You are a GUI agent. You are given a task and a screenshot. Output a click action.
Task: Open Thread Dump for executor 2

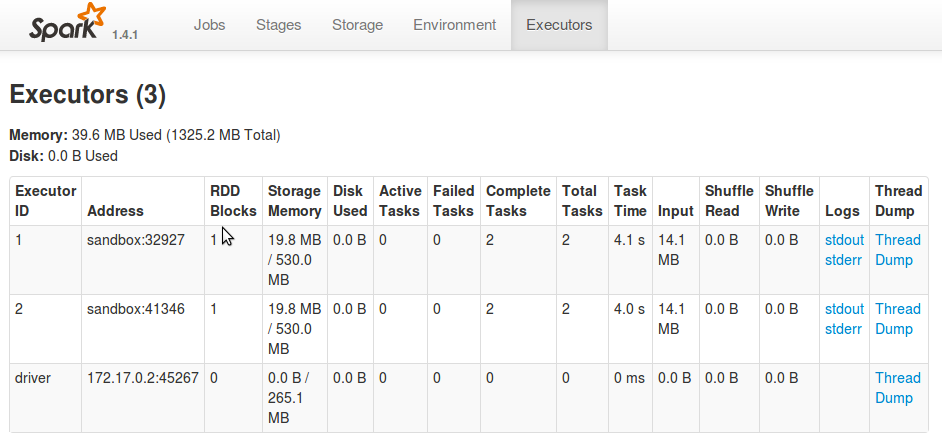[x=897, y=319]
